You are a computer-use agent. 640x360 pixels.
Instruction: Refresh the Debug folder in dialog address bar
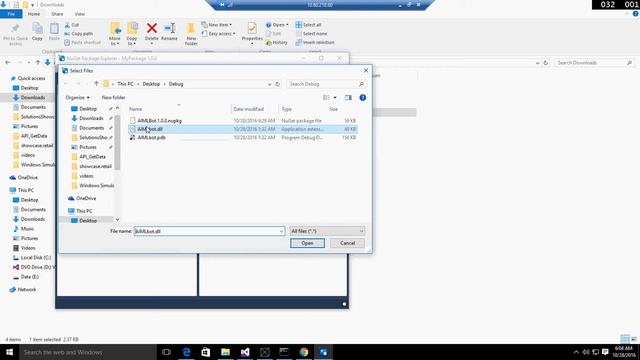[278, 84]
